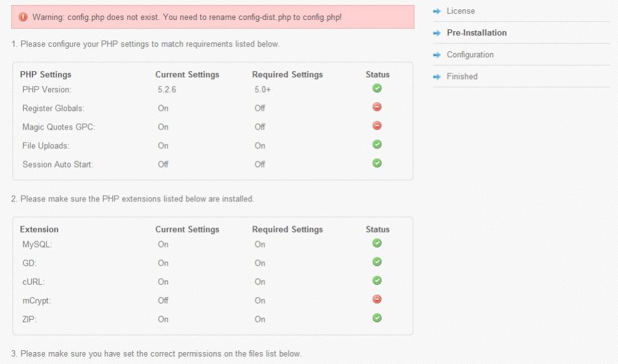This screenshot has height=364, width=618.
Task: Click the green check icon for File Uploads
Action: point(377,144)
